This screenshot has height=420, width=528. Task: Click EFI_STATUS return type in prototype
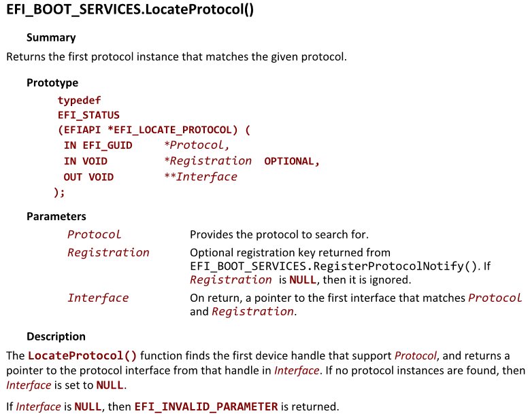[88, 115]
